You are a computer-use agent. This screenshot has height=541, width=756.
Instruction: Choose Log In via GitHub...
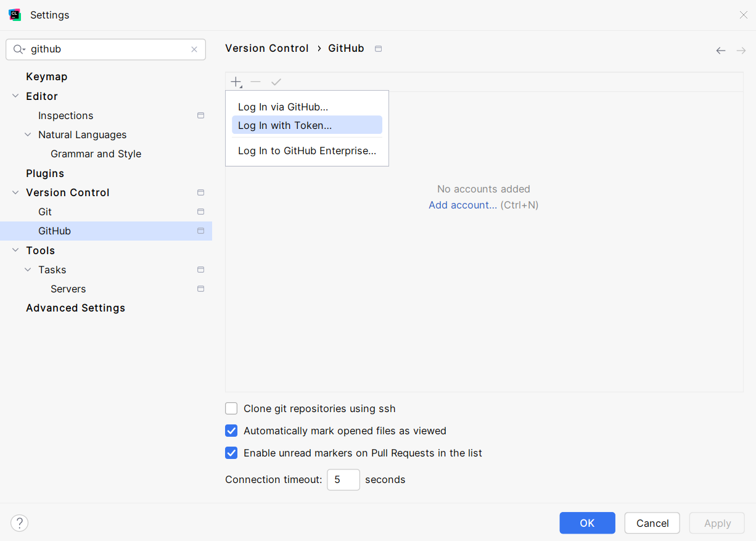click(307, 107)
